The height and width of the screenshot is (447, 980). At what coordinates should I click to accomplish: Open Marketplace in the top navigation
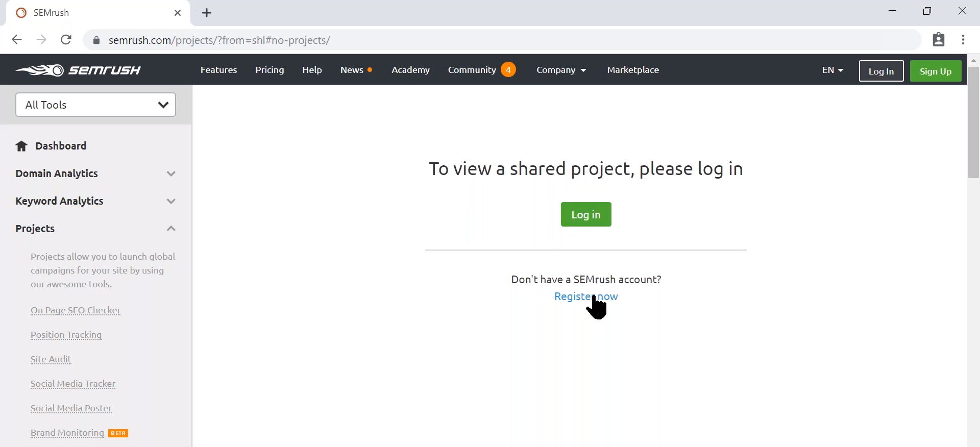coord(633,70)
